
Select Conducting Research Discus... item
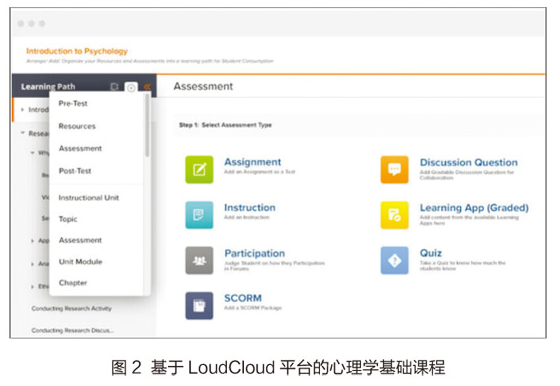coord(72,330)
